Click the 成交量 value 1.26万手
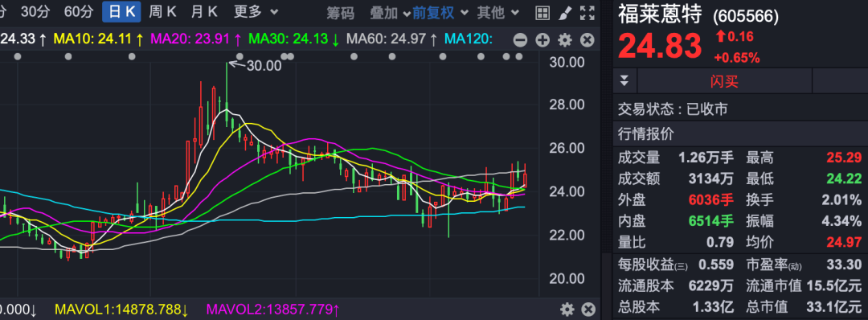 706,158
